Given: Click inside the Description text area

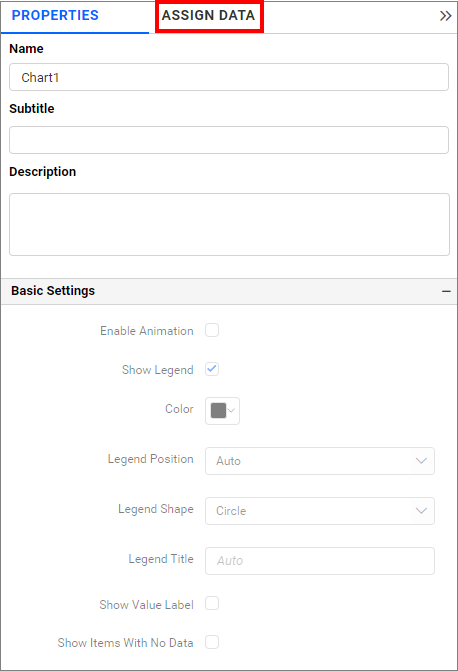Looking at the screenshot, I should (x=229, y=224).
